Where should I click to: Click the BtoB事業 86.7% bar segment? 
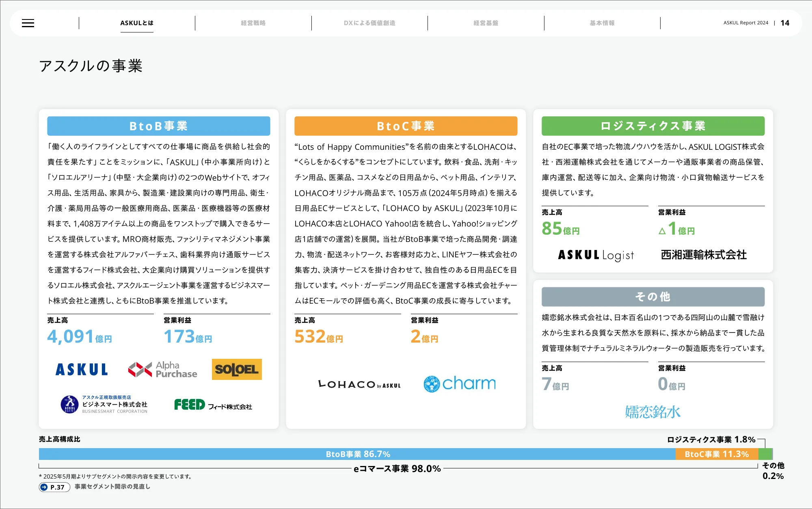pyautogui.click(x=357, y=454)
